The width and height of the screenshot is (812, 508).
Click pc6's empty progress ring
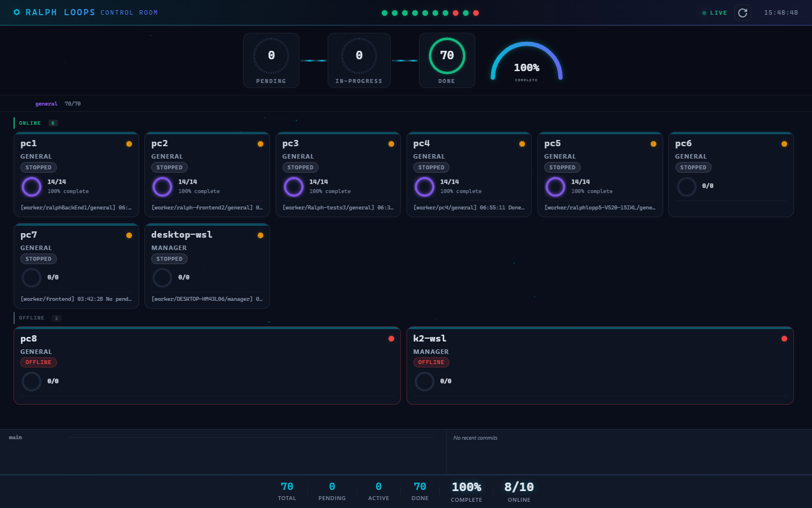pos(687,186)
